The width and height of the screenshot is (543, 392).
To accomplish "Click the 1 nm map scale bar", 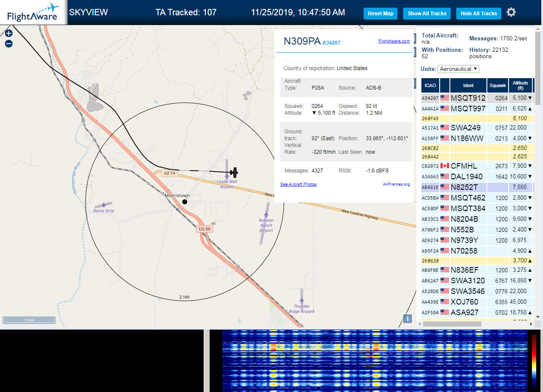I will point(29,320).
